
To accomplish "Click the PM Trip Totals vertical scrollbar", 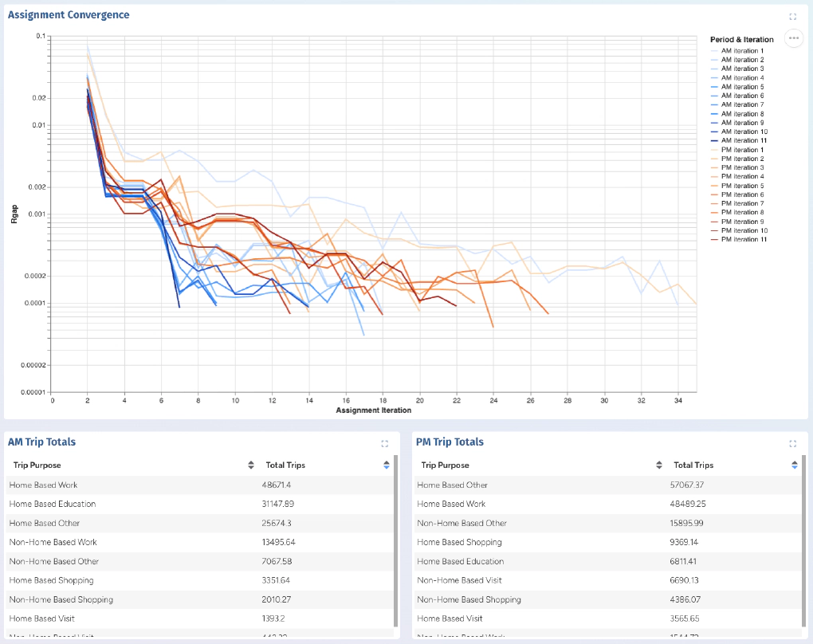I will click(x=804, y=542).
